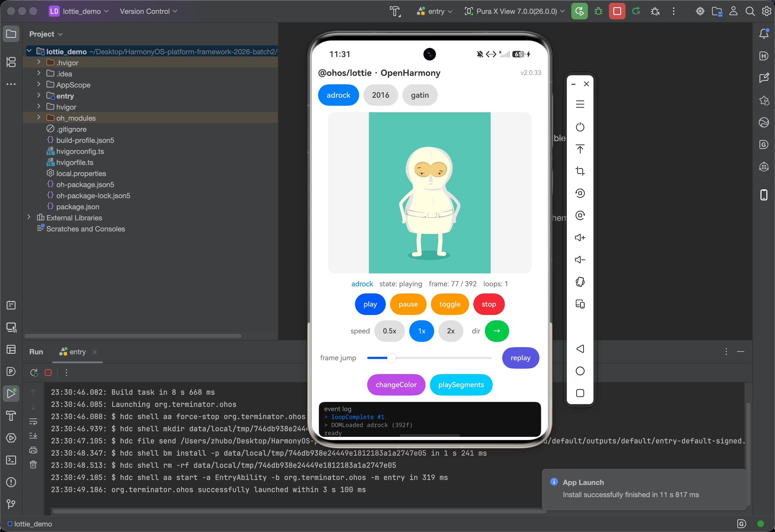This screenshot has width=775, height=532.
Task: Click the Run console vertical scrollbar
Action: tap(748, 454)
